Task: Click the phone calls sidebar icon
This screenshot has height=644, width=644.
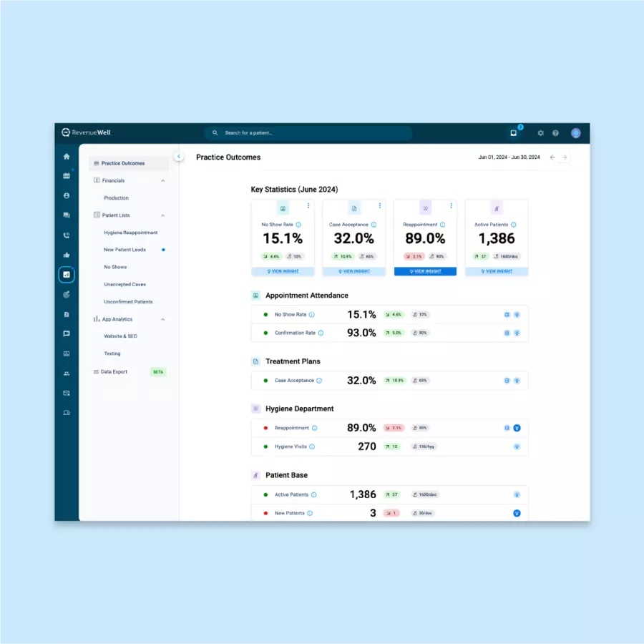Action: pyautogui.click(x=67, y=235)
